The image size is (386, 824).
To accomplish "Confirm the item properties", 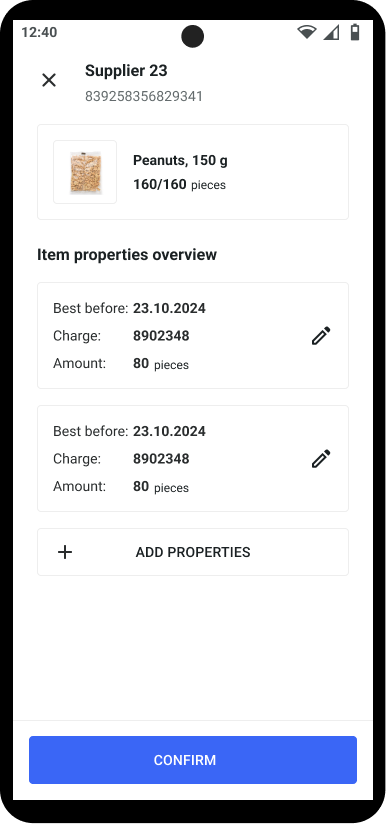I will click(x=193, y=760).
